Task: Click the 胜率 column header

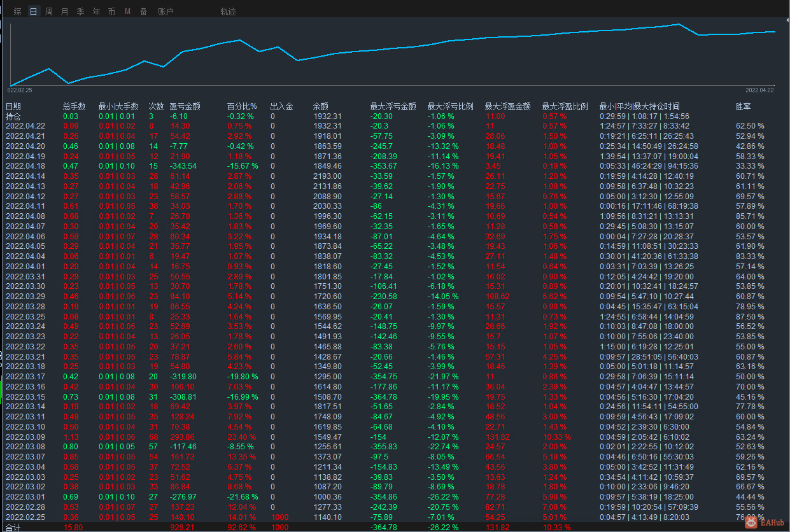Action: 743,107
